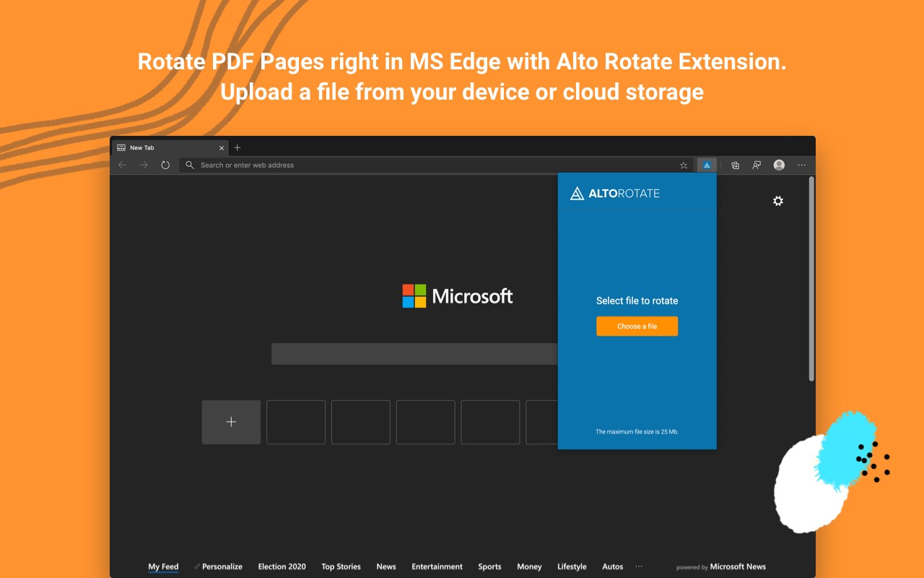Click the page vertical scrollbar

pos(811,279)
